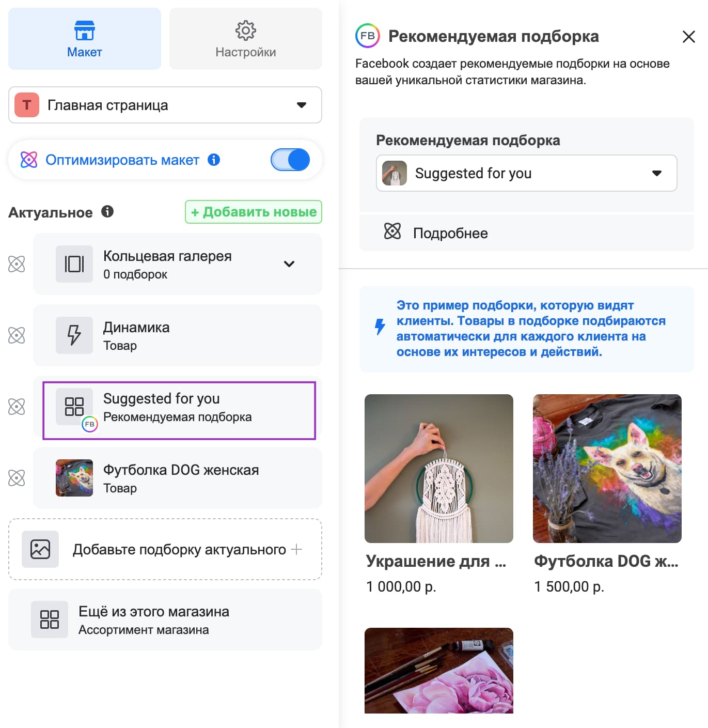The height and width of the screenshot is (728, 708).
Task: Expand the Кольцевая галерея chevron
Action: click(x=289, y=264)
